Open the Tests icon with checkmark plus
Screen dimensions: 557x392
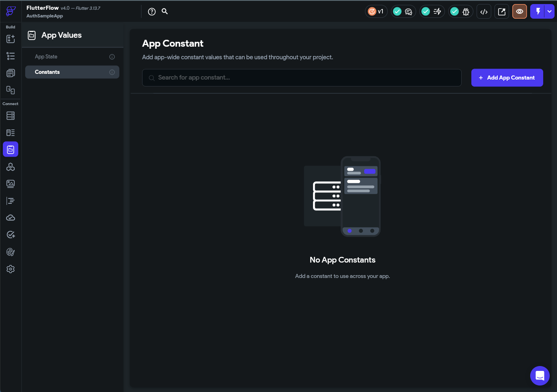point(11,235)
